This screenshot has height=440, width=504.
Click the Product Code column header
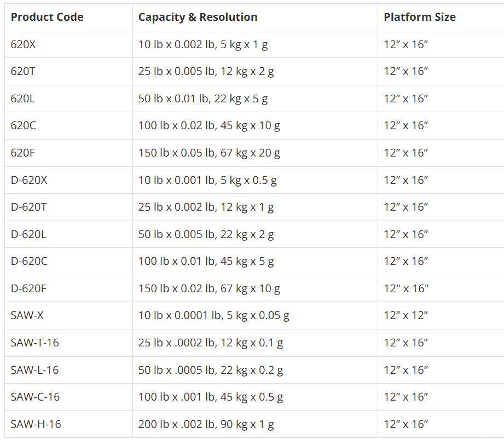tap(47, 17)
